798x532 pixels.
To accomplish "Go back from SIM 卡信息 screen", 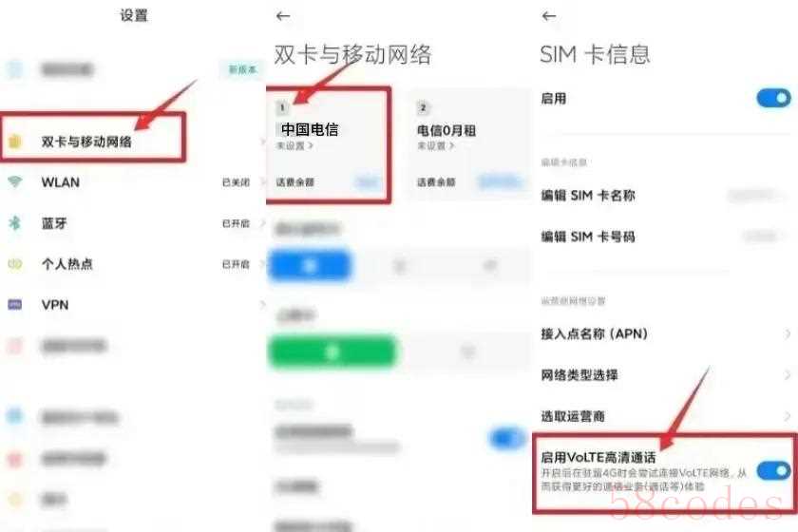I will [549, 16].
